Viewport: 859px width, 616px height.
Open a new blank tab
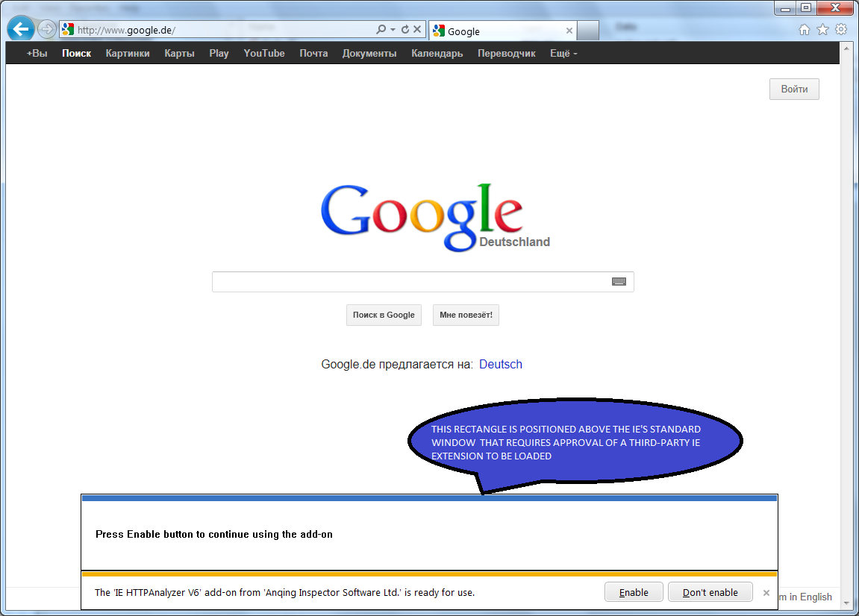click(588, 31)
